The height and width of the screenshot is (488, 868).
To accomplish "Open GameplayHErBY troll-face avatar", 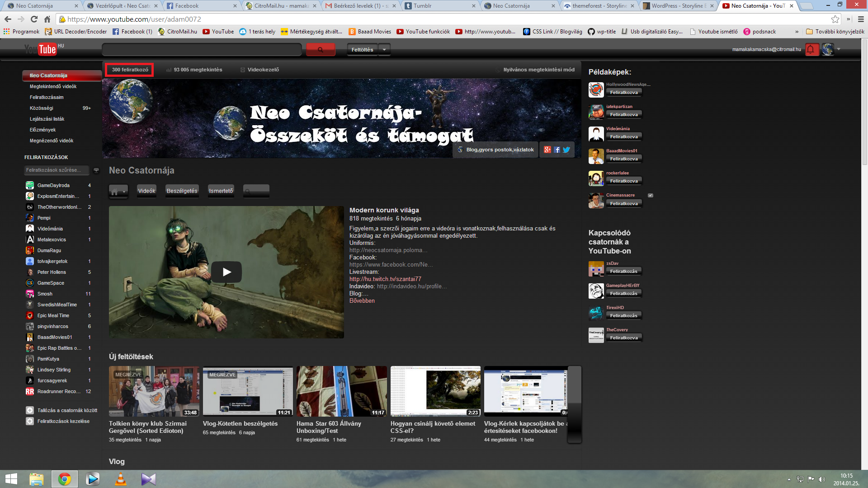I will [x=596, y=291].
